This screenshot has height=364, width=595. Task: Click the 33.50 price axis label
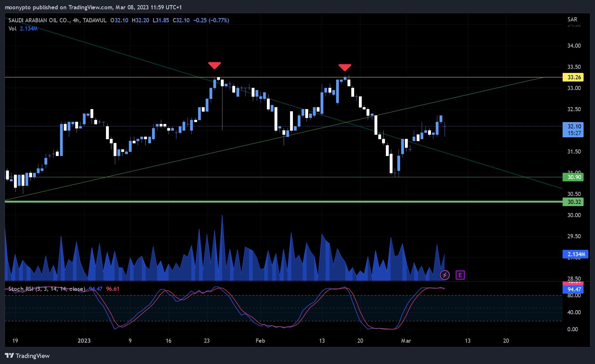[x=574, y=67]
